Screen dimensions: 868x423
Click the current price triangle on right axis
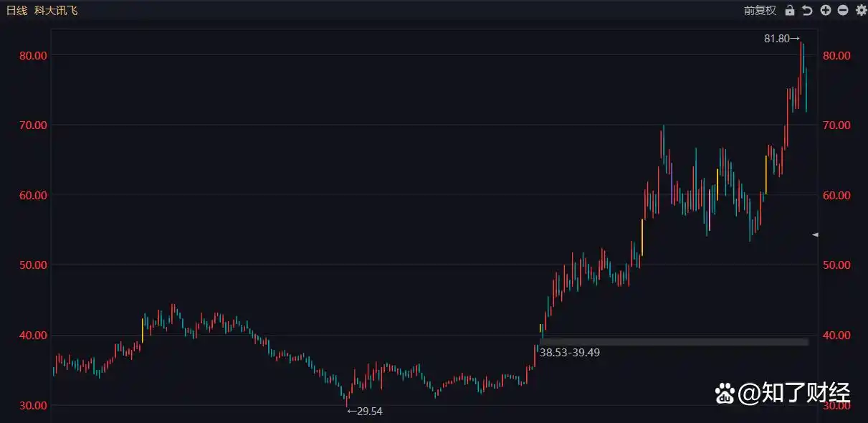click(814, 234)
